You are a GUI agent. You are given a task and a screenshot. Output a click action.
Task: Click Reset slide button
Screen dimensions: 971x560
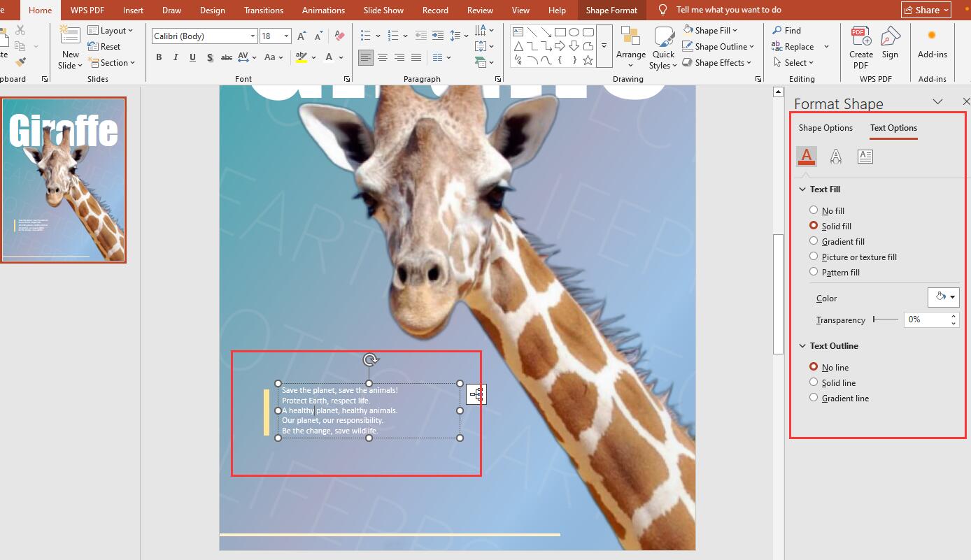point(104,46)
